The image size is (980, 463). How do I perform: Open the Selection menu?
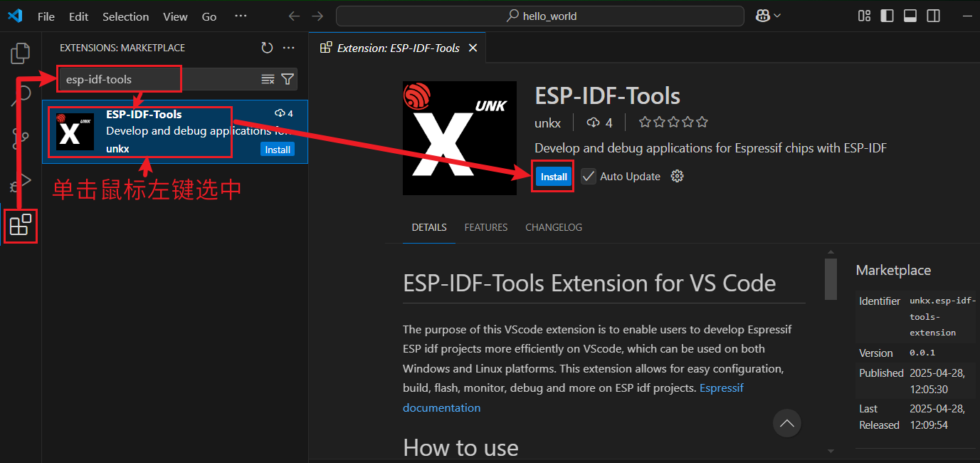pos(126,16)
